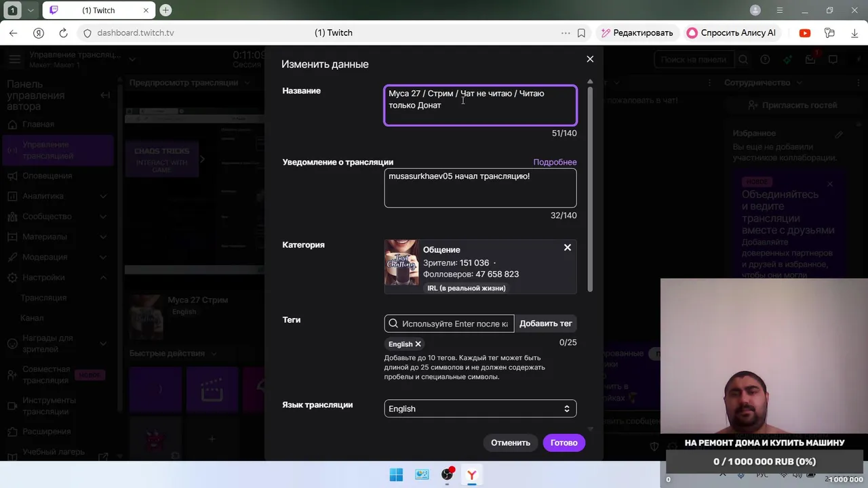Click Спросить Алису AI button
The height and width of the screenshot is (488, 868).
click(731, 33)
